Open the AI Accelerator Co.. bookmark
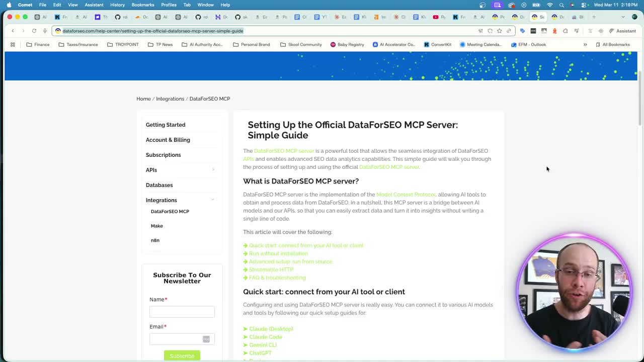Screen dimensions: 644x362 coord(393,44)
